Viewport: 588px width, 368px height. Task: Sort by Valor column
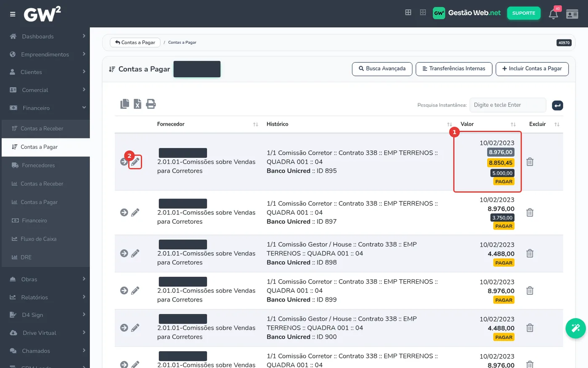coord(488,124)
